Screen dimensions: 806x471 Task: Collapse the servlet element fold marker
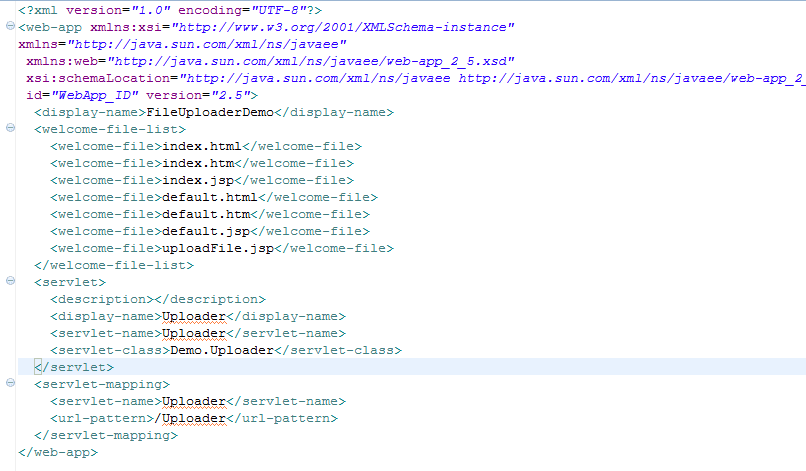10,281
